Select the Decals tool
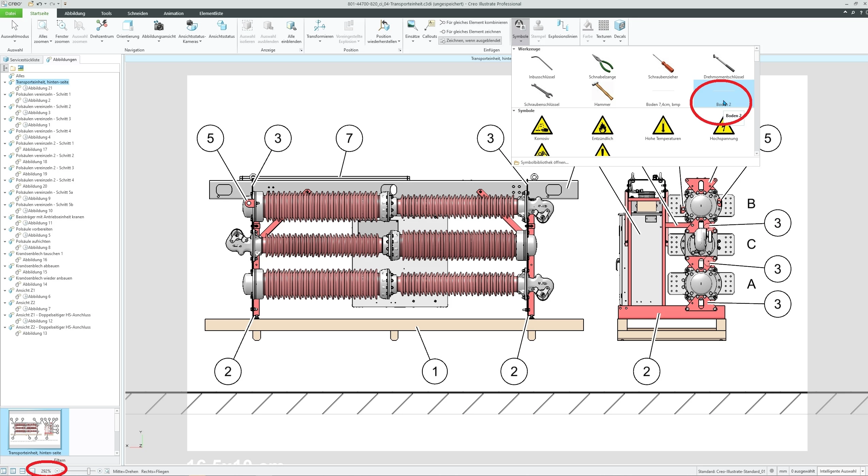The height and width of the screenshot is (476, 868). pos(619,26)
